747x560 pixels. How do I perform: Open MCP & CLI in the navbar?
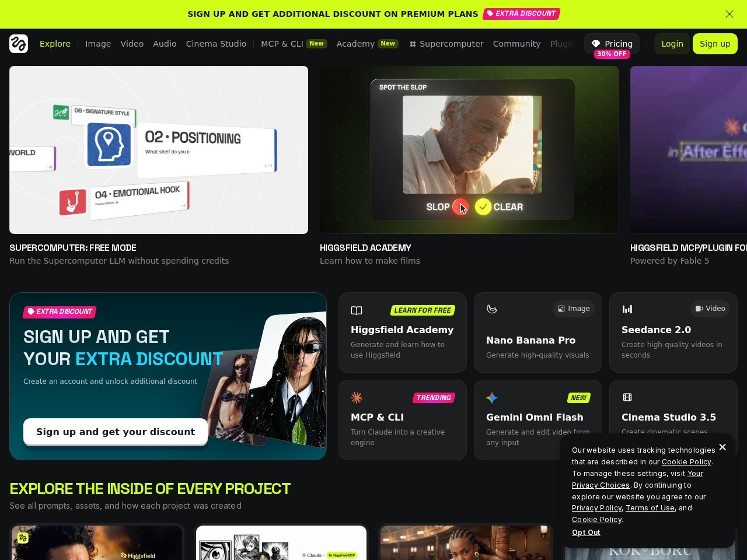pos(294,44)
